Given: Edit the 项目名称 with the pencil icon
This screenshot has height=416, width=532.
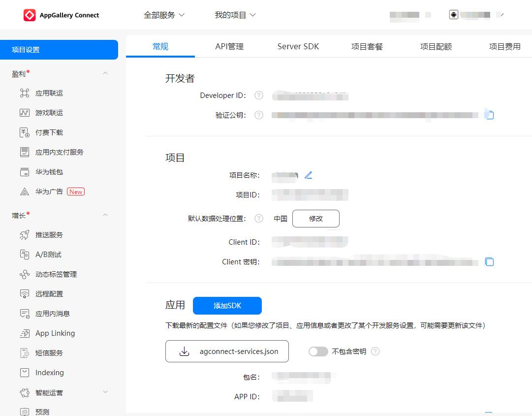Looking at the screenshot, I should click(x=309, y=175).
